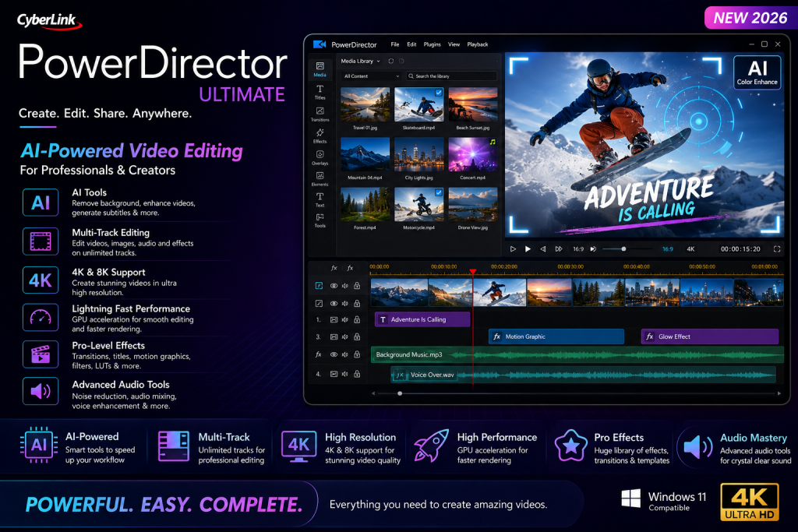Toggle checkbox on Motorcycle.mp4 thumbnail
This screenshot has width=798, height=532.
[439, 192]
